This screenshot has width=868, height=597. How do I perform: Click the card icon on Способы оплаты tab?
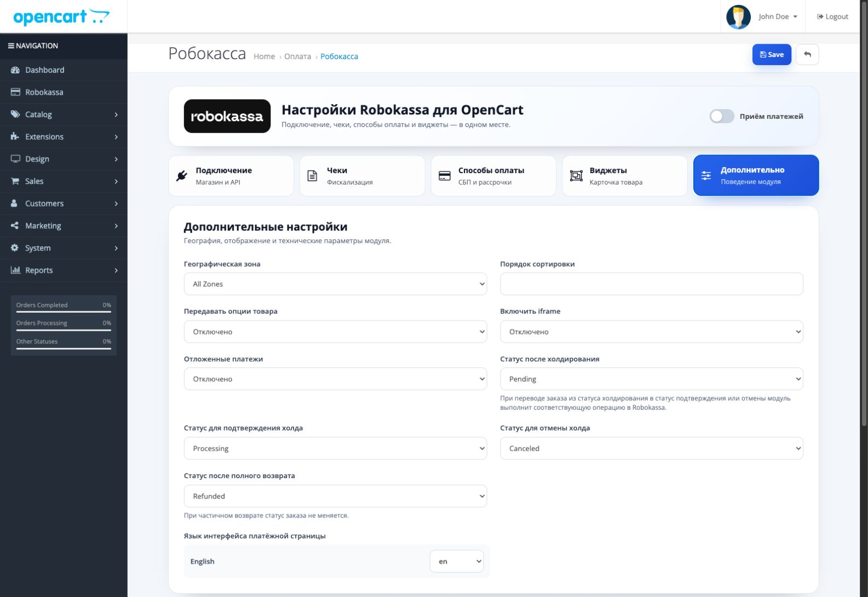[445, 176]
